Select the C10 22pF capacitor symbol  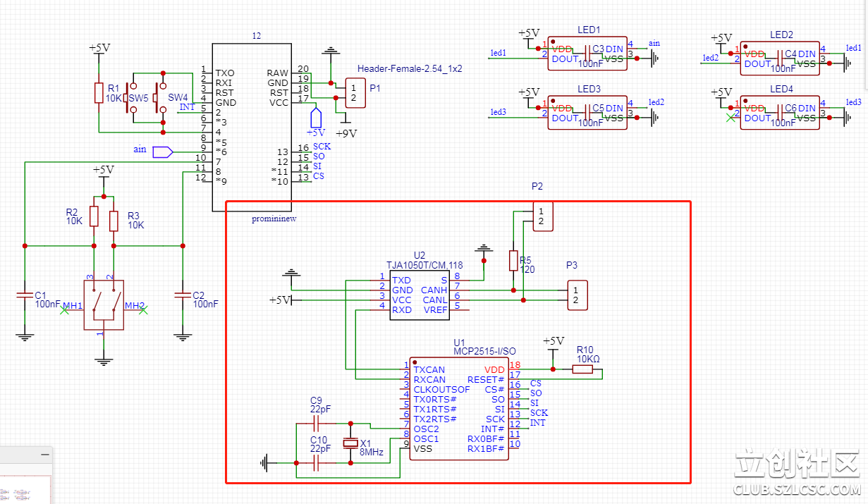click(315, 462)
